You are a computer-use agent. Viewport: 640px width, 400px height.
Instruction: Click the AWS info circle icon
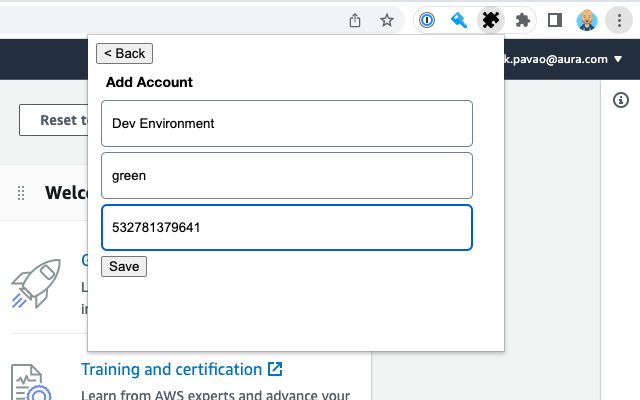point(621,100)
